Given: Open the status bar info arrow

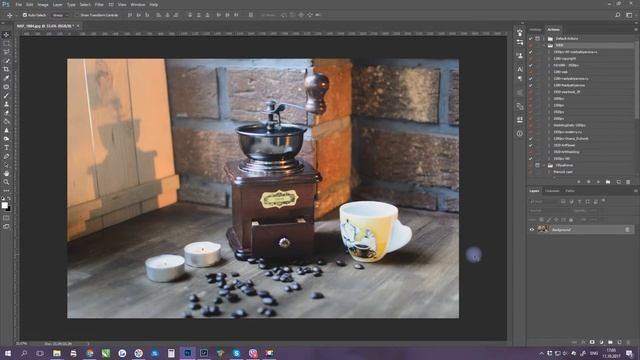Looking at the screenshot, I should click(x=88, y=344).
